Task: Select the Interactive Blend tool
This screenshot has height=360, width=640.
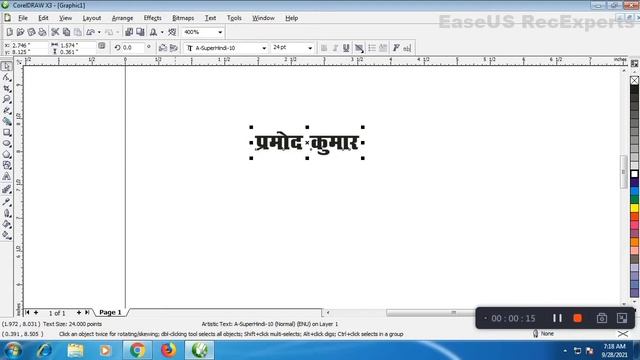Action: [7, 189]
